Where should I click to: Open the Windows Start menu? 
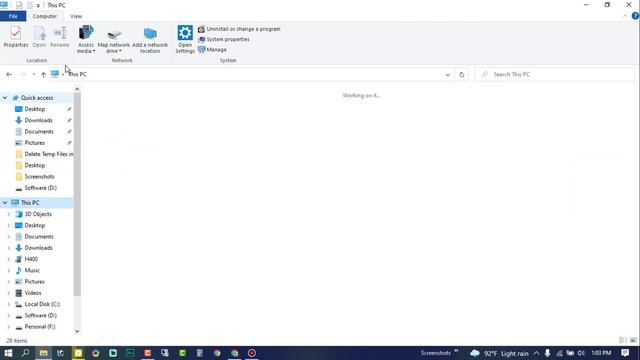pos(8,353)
